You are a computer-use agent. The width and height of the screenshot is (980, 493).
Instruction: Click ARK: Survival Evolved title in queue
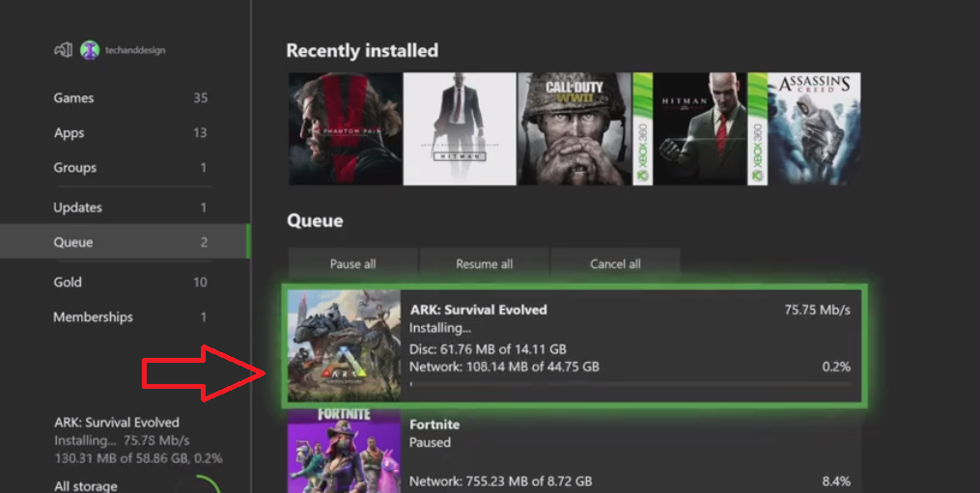click(478, 310)
